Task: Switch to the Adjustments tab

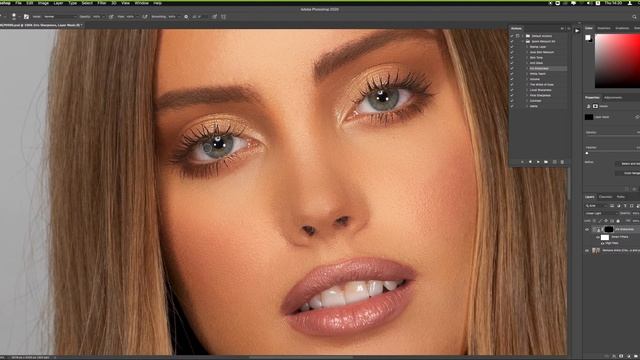Action: tap(613, 98)
